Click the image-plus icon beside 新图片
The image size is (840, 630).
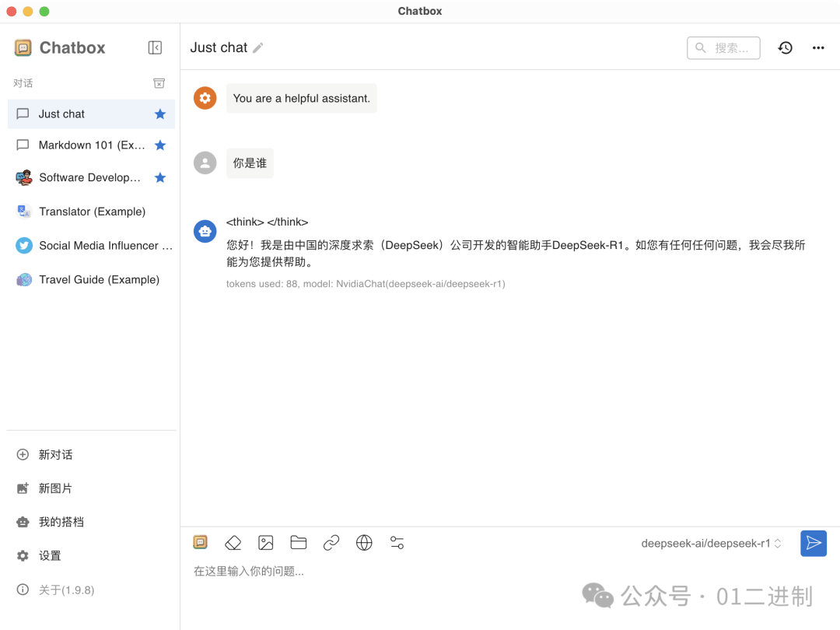(23, 488)
